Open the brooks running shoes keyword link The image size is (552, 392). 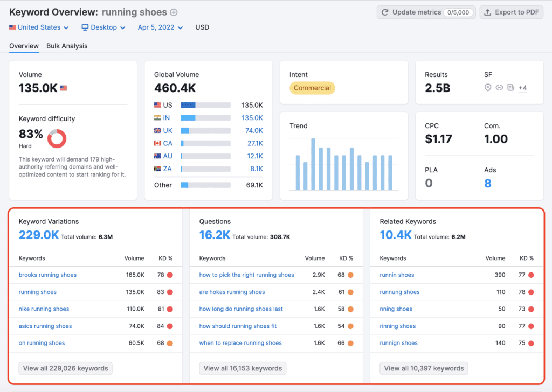(47, 275)
